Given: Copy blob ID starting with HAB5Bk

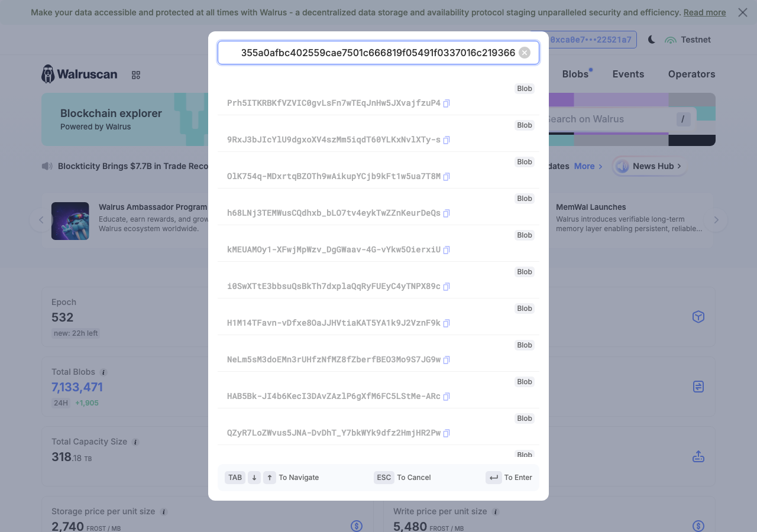Looking at the screenshot, I should click(447, 397).
